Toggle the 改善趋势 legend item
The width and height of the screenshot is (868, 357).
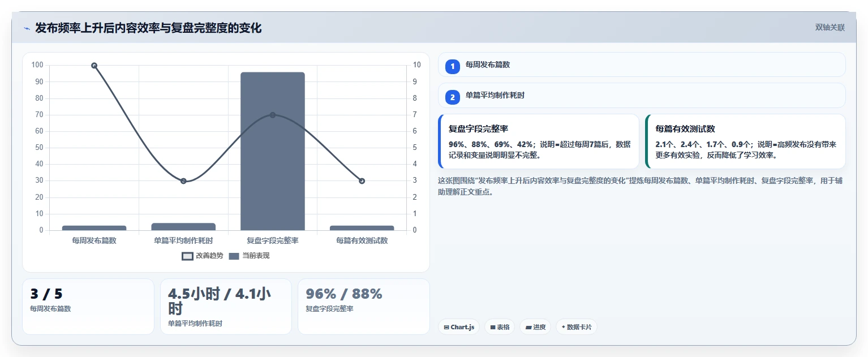click(202, 256)
